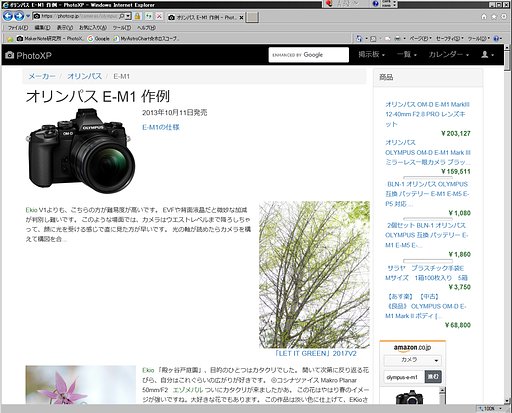Open the user account icon dropdown
Image resolution: width=512 pixels, height=413 pixels.
pos(487,55)
